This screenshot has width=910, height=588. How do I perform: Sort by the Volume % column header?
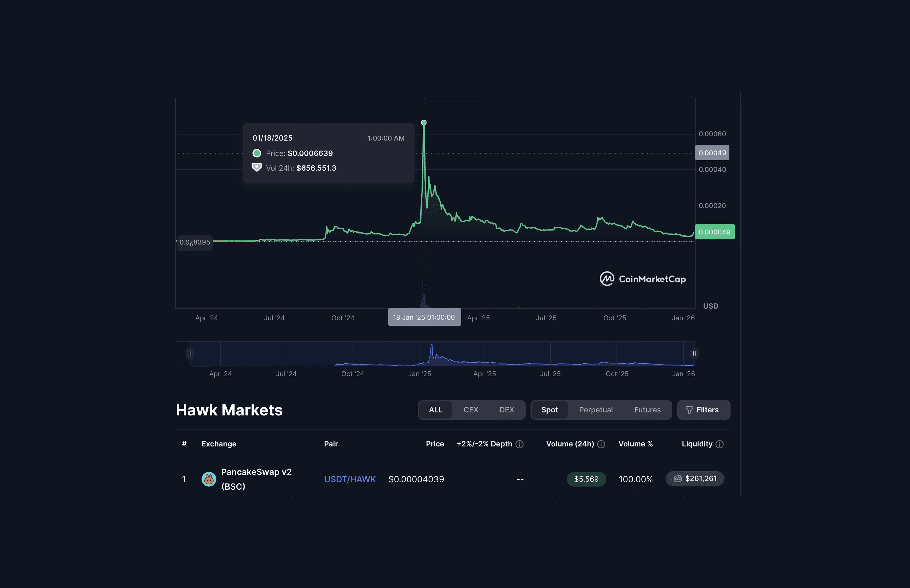click(x=635, y=444)
